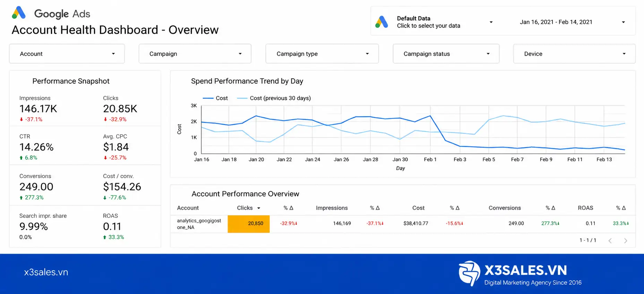
Task: Click the Feb 1 label on chart axis
Action: pyautogui.click(x=430, y=160)
